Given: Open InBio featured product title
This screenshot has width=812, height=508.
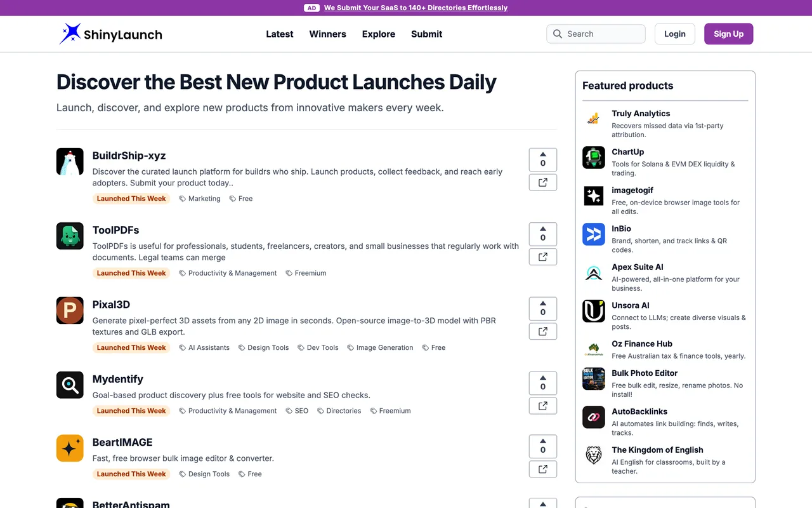Looking at the screenshot, I should pos(622,229).
